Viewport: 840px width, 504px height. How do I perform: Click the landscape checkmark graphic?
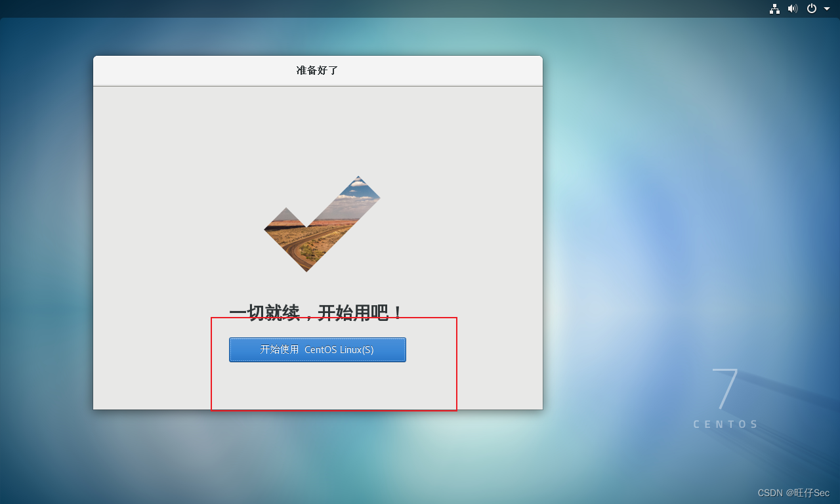point(322,224)
